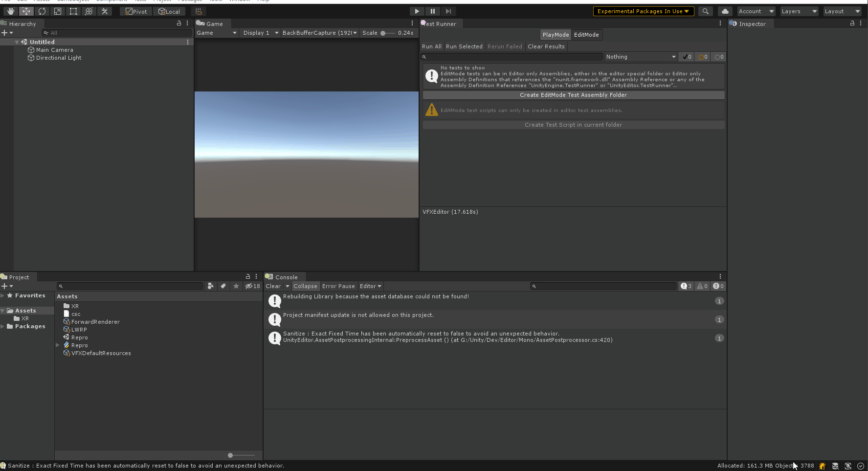Toggle hidden packages visibility showing 18
Viewport: 868px width, 471px height.
click(x=253, y=286)
